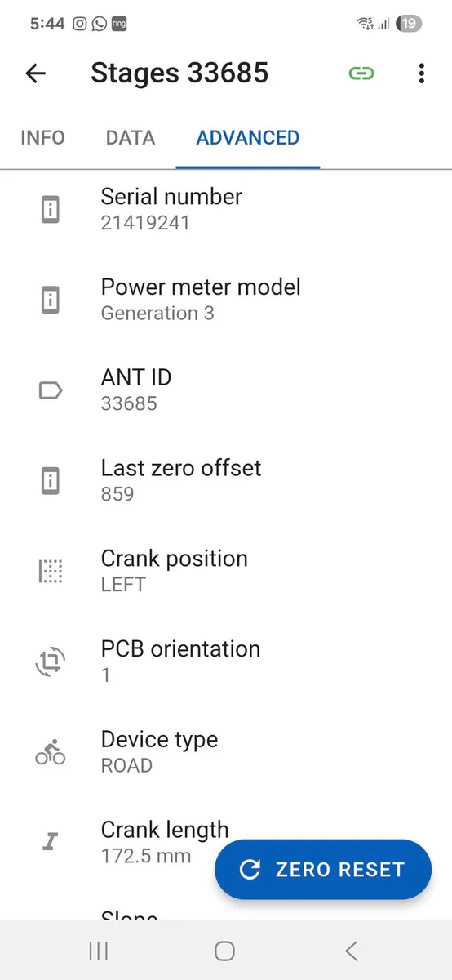Tap the back arrow icon
The height and width of the screenshot is (980, 452).
coord(36,73)
